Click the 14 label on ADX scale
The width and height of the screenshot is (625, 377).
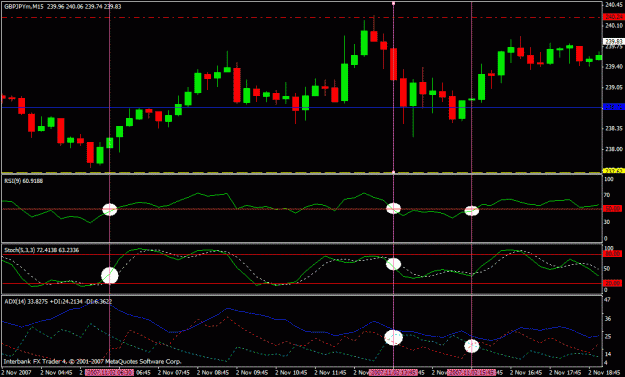(x=607, y=354)
